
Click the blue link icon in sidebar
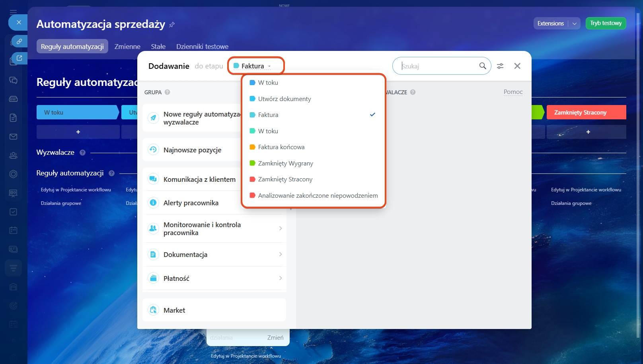(x=19, y=41)
